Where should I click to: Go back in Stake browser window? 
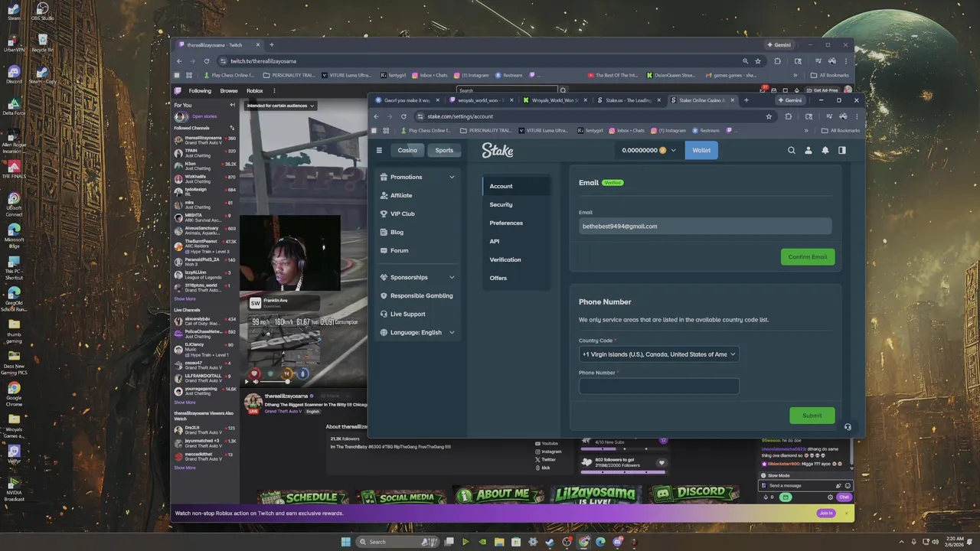(x=376, y=116)
